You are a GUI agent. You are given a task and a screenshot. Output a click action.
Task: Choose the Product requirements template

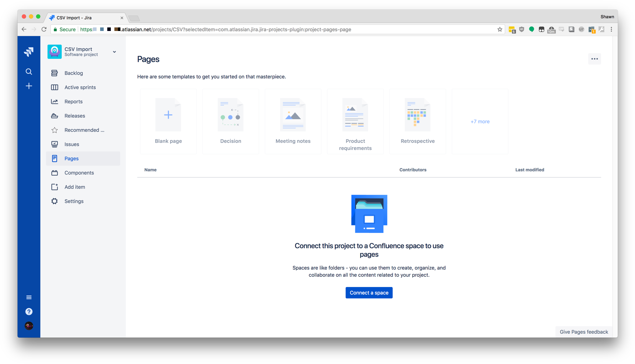pyautogui.click(x=355, y=121)
